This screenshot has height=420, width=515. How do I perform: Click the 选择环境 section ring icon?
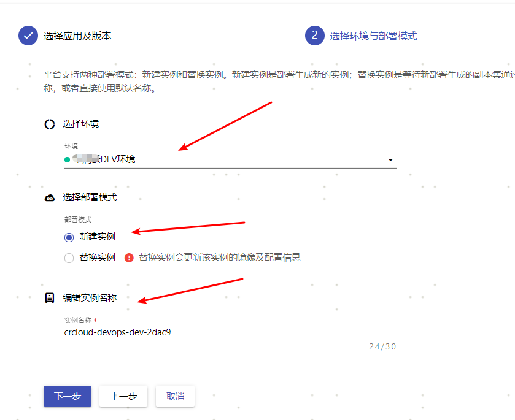click(x=50, y=124)
